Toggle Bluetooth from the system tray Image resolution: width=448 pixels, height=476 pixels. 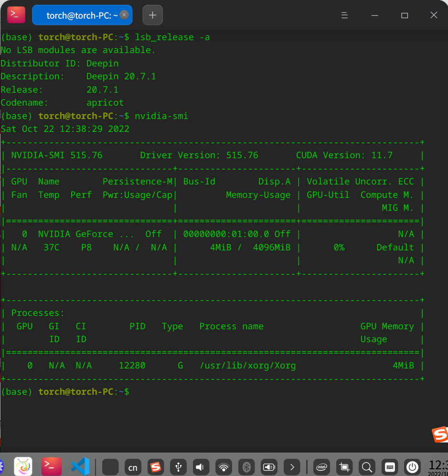click(x=246, y=467)
